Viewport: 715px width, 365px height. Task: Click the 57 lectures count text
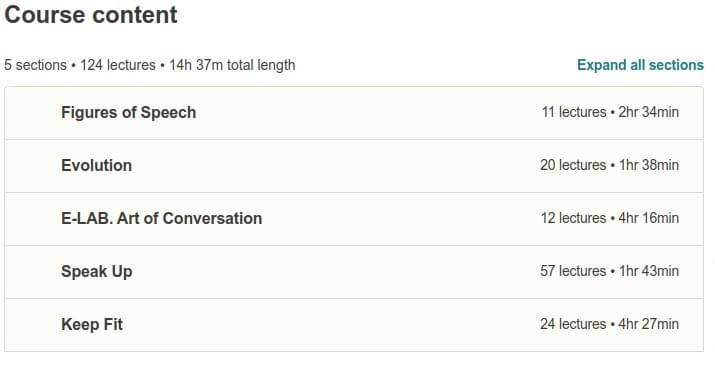click(x=573, y=271)
